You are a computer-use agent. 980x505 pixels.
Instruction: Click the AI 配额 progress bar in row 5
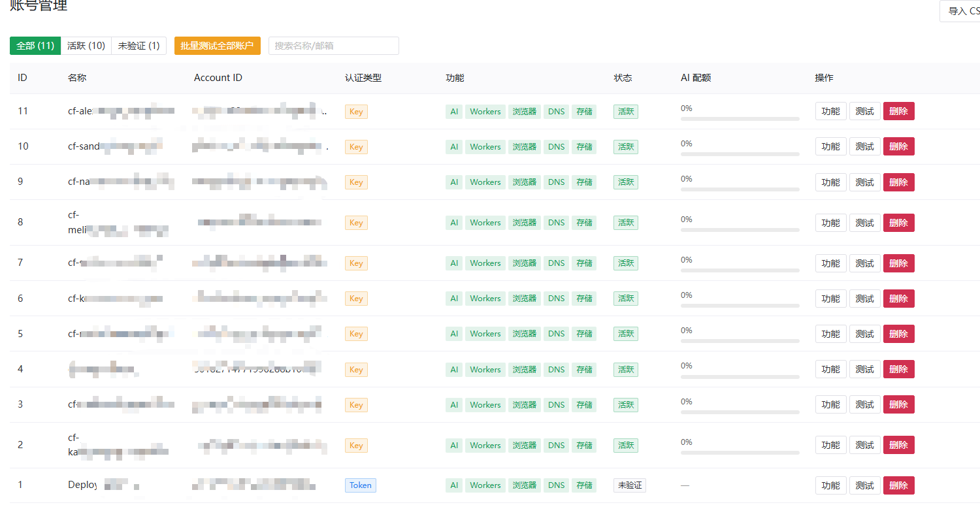pos(740,341)
